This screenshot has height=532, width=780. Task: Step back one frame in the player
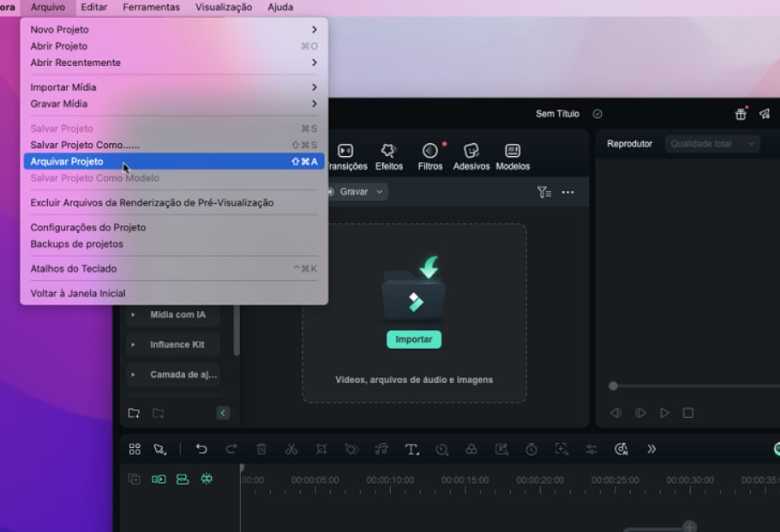pos(615,413)
